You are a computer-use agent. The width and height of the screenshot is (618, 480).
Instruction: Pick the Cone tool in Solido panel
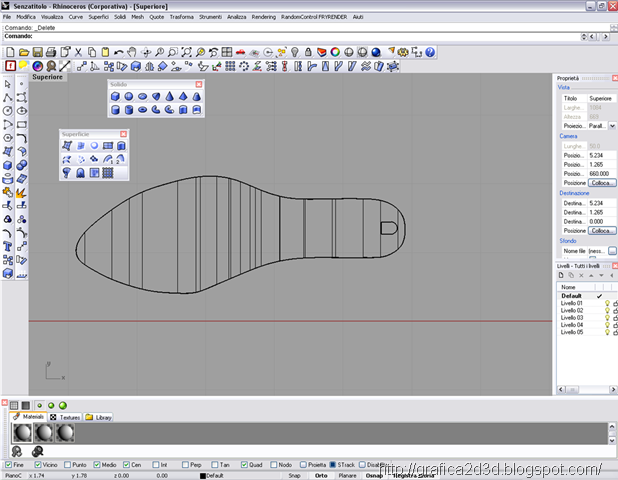169,97
